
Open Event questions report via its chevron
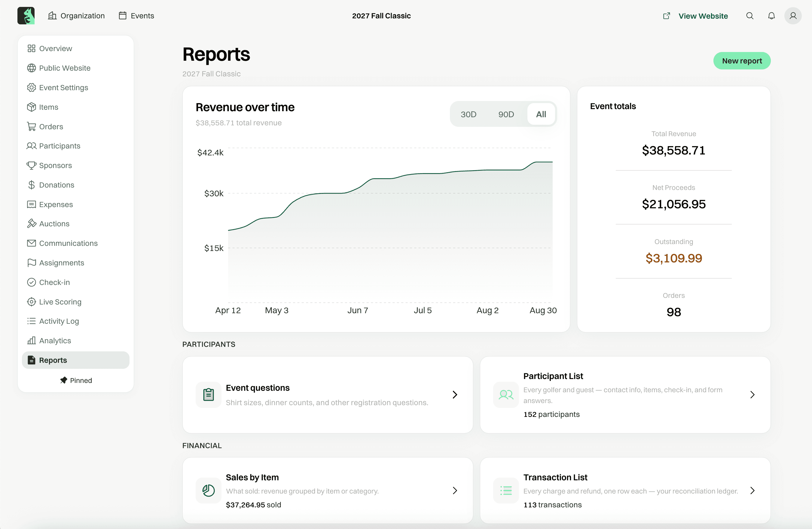coord(455,395)
